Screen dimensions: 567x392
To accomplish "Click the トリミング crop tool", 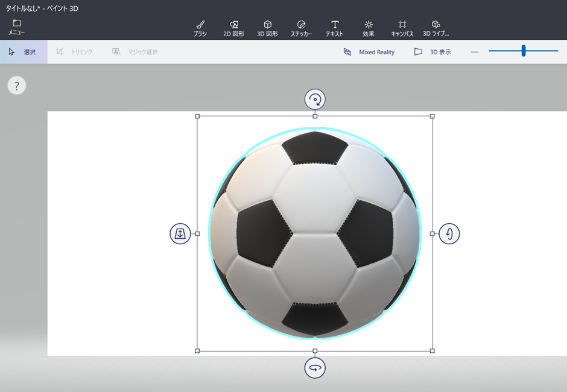I will tap(74, 52).
